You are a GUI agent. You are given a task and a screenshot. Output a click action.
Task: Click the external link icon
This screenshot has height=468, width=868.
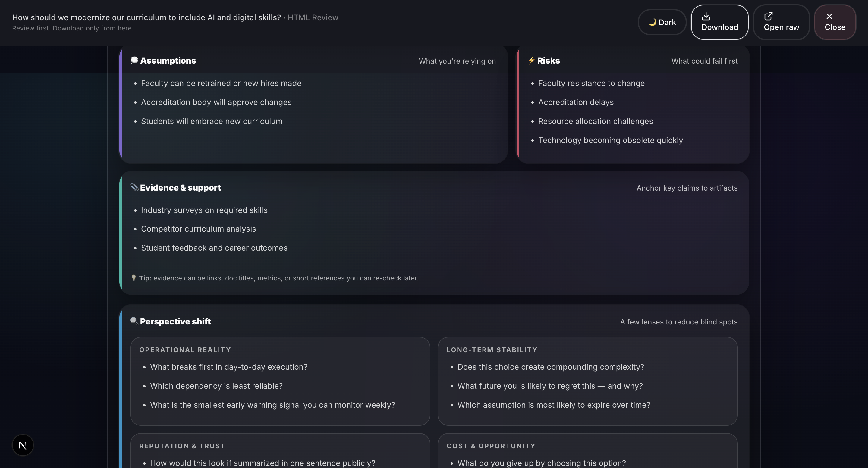click(768, 16)
